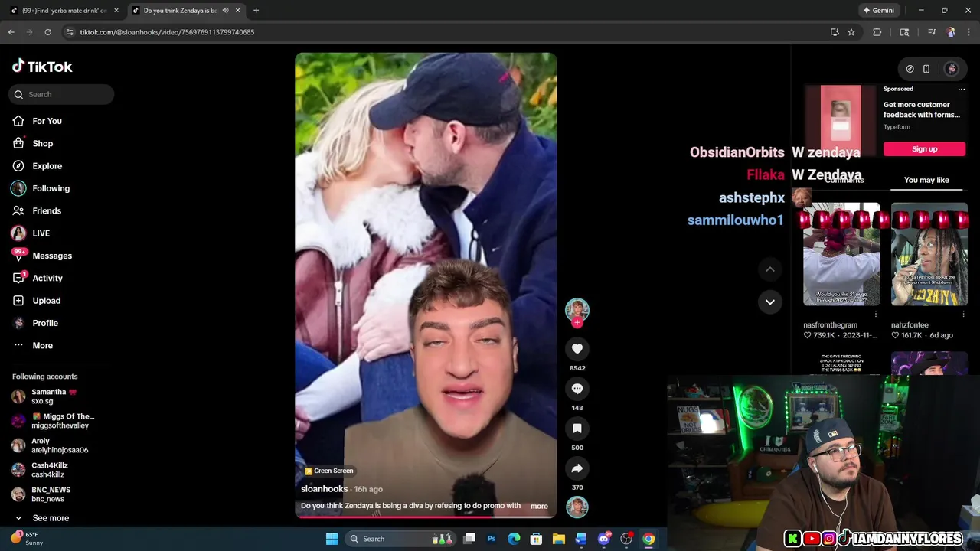The image size is (980, 551).
Task: Open options for nasfromthegram video
Action: tap(875, 314)
